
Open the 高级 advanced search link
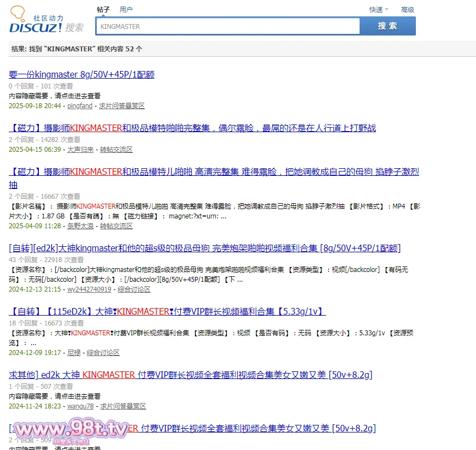[x=408, y=9]
